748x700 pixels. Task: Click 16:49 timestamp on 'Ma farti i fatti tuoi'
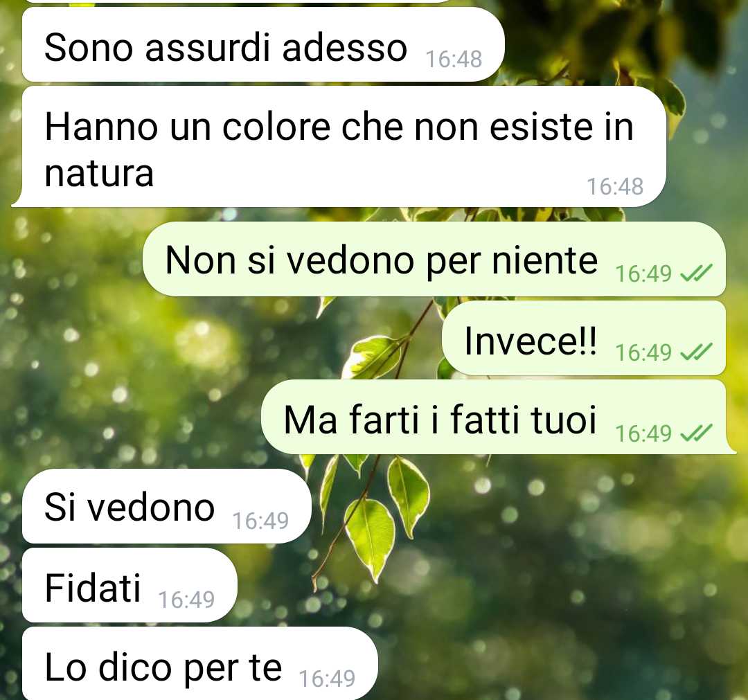(x=643, y=434)
